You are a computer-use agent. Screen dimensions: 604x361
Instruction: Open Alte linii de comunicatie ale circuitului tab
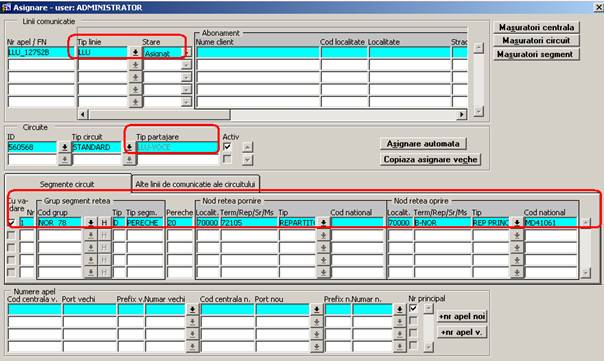[x=195, y=184]
